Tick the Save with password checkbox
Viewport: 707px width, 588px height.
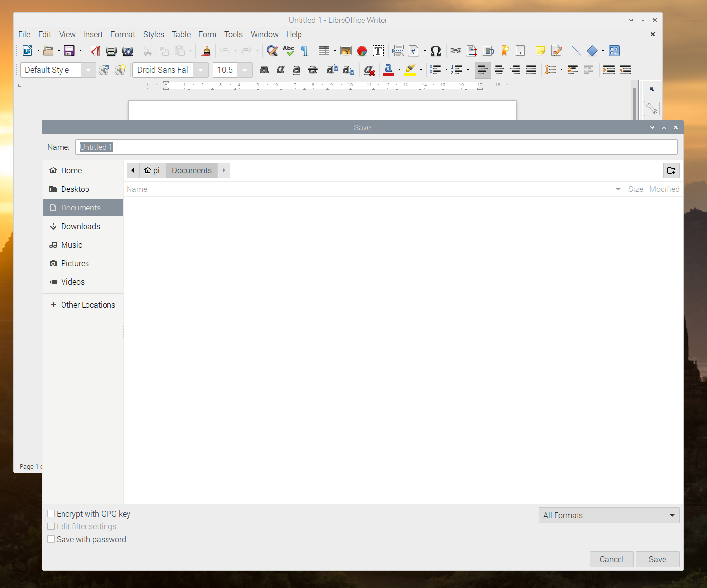(51, 539)
